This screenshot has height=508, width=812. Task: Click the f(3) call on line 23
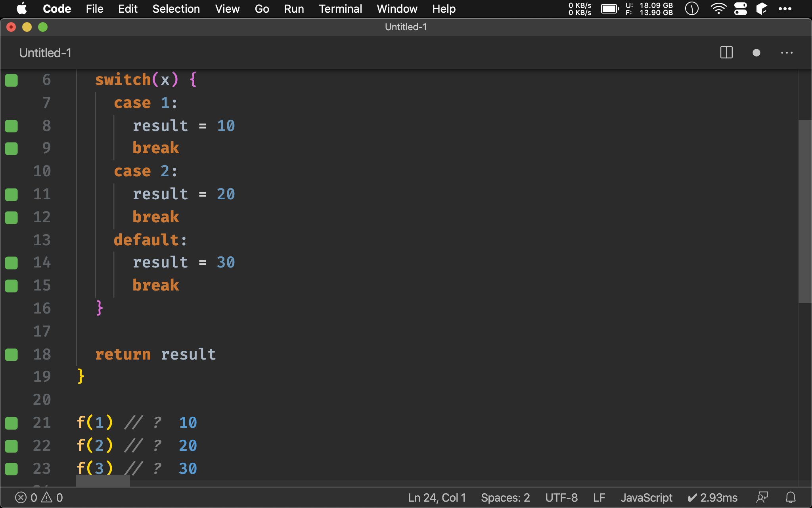point(95,468)
